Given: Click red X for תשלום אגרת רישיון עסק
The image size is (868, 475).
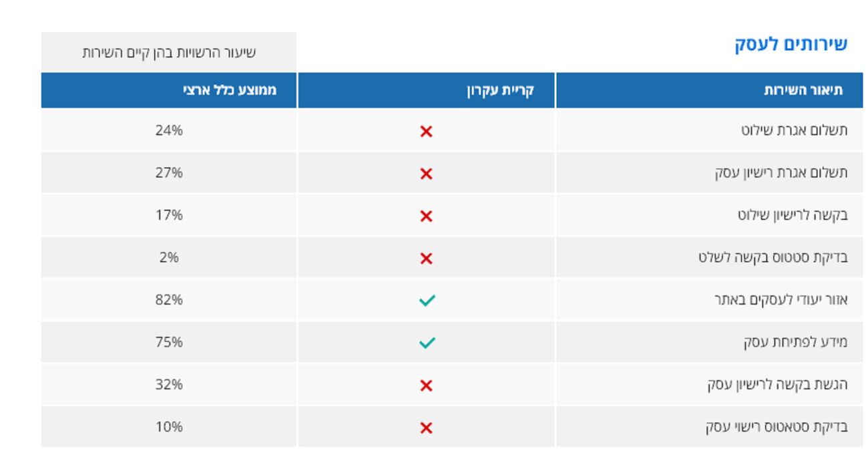Looking at the screenshot, I should point(426,174).
